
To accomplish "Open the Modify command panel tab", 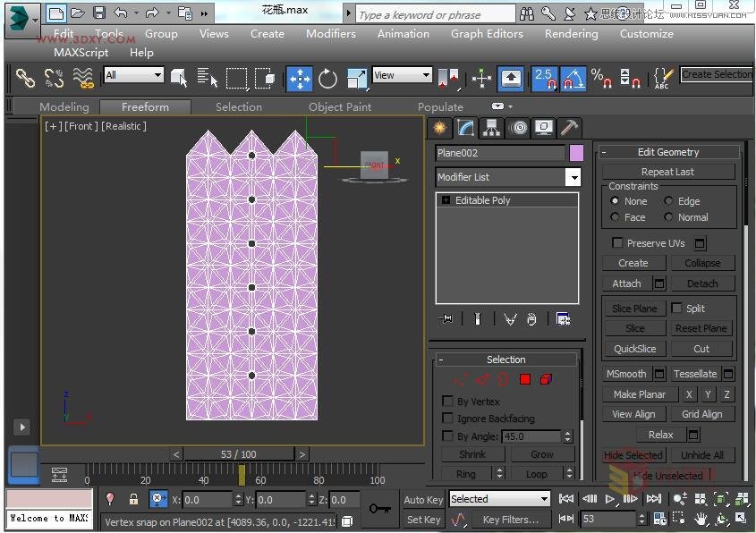I will pos(464,127).
